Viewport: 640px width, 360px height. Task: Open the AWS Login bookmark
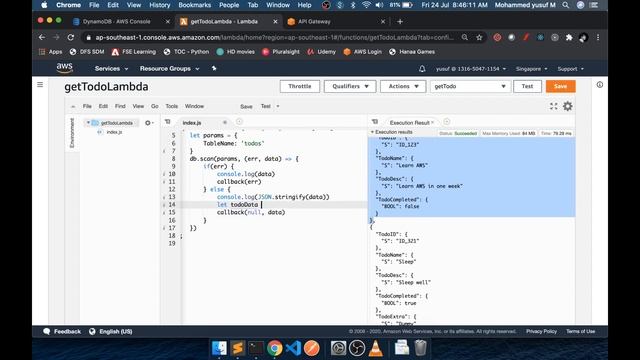point(363,52)
